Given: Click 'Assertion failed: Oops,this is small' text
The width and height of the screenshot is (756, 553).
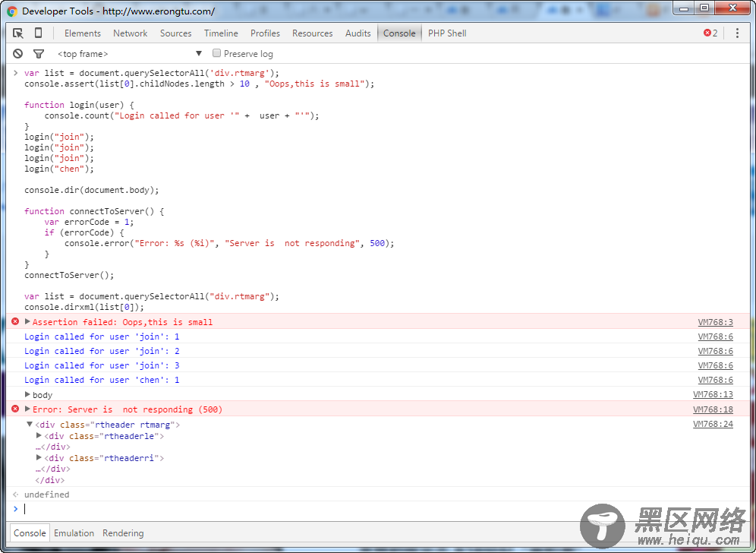Looking at the screenshot, I should [x=122, y=322].
